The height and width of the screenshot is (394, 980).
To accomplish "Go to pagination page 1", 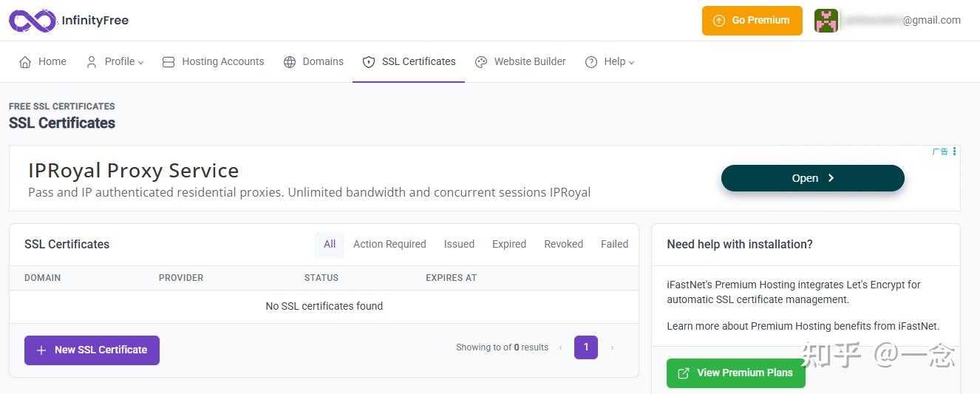I will click(x=585, y=347).
